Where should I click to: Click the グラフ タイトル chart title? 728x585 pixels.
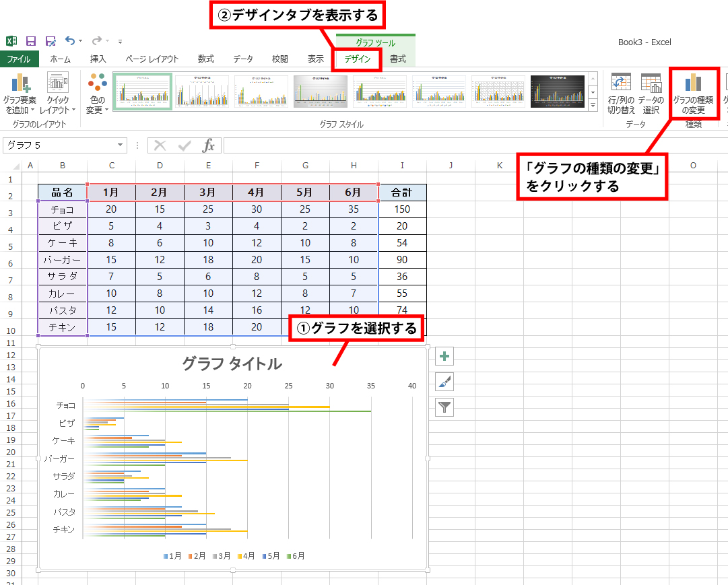232,364
